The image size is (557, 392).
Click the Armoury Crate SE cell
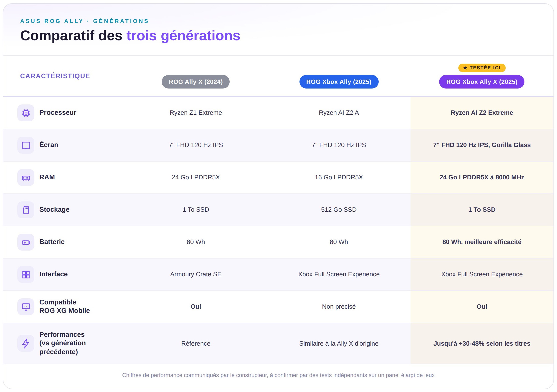195,274
